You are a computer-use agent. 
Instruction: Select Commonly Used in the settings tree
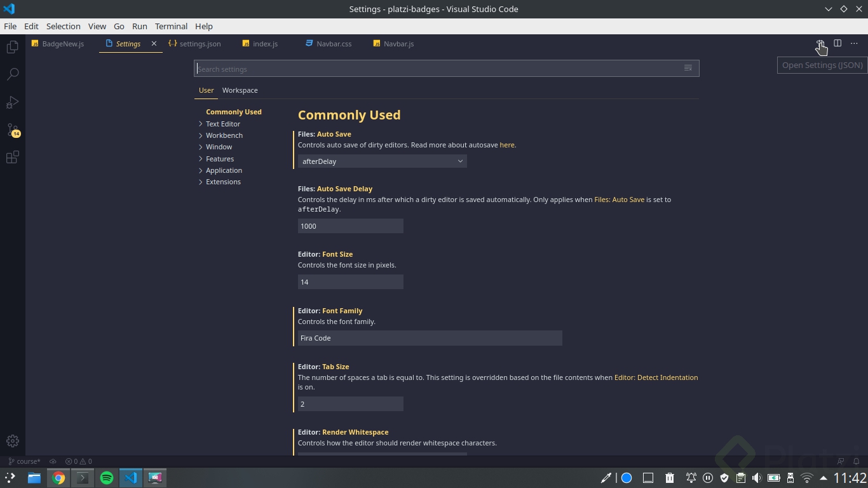point(234,112)
